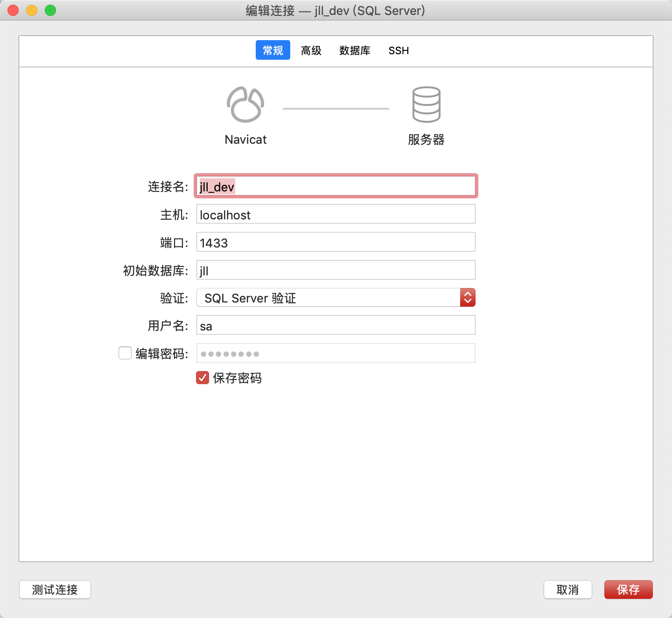Select the SSH tab
This screenshot has width=672, height=618.
tap(399, 50)
